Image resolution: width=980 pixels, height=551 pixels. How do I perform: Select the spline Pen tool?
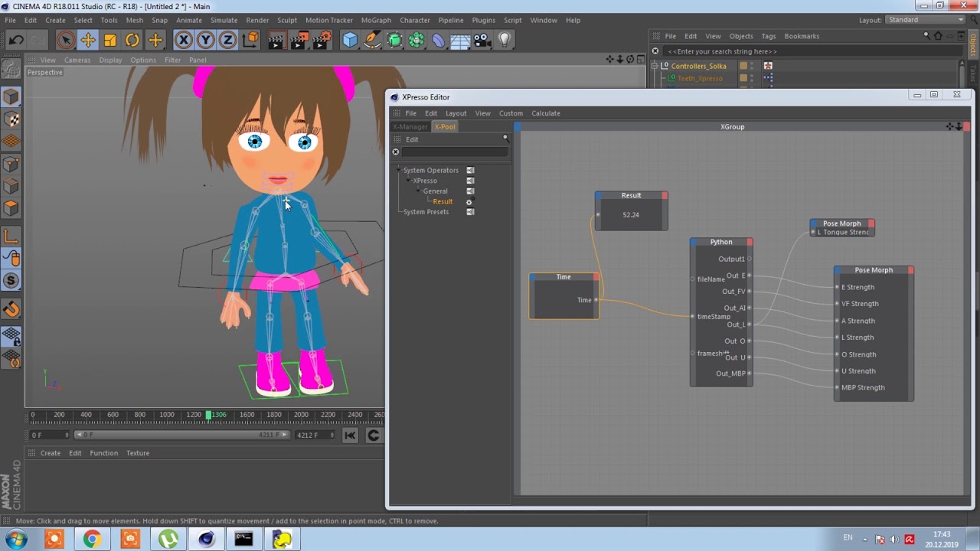click(x=372, y=40)
